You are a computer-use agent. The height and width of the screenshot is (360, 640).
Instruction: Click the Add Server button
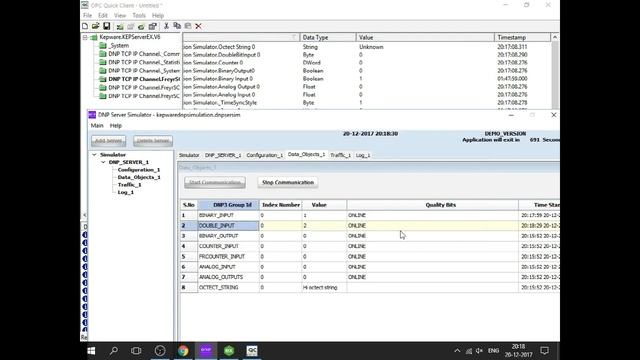coord(108,141)
